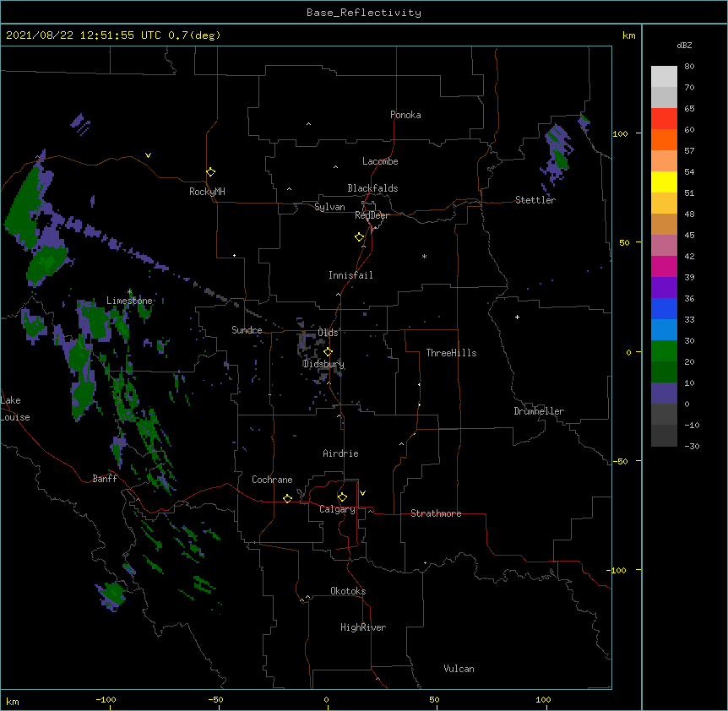Screen dimensions: 728x711
Task: Click the 60 dBZ orange legend swatch
Action: coord(664,139)
